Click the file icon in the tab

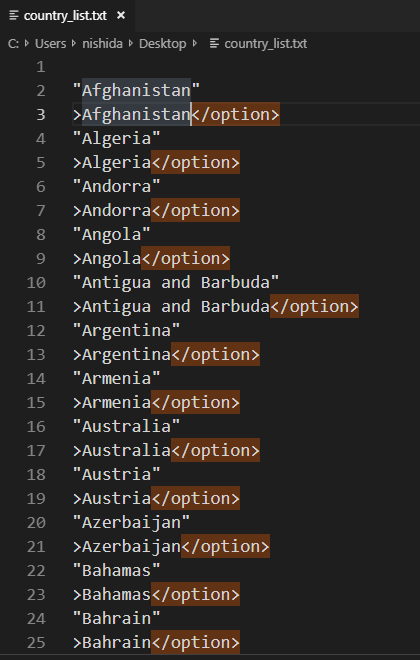tap(14, 16)
